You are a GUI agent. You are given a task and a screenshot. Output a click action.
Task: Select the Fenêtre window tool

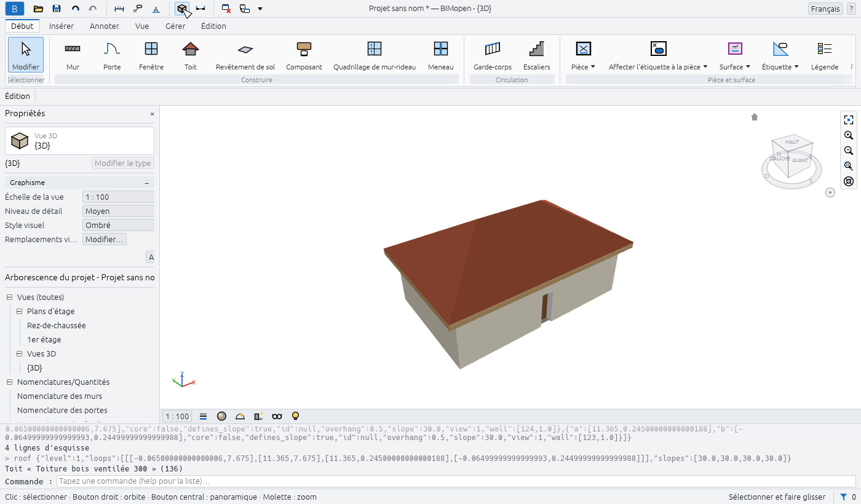coord(151,55)
